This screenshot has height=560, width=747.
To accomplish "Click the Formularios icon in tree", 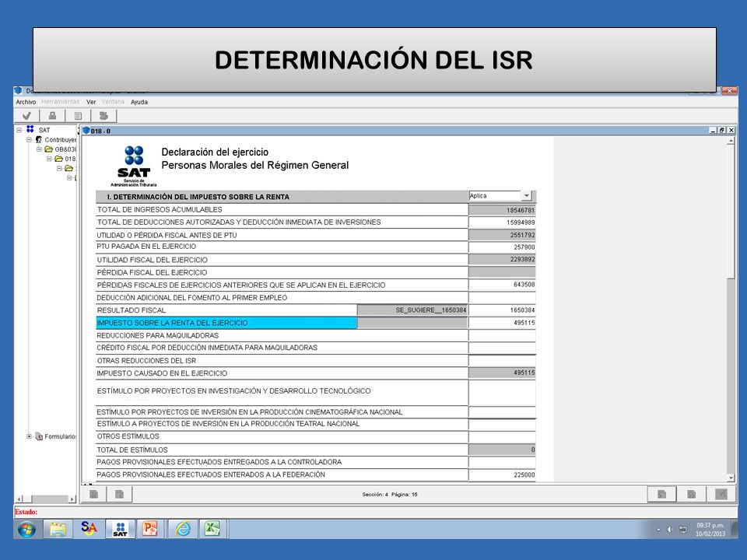I will pos(39,436).
